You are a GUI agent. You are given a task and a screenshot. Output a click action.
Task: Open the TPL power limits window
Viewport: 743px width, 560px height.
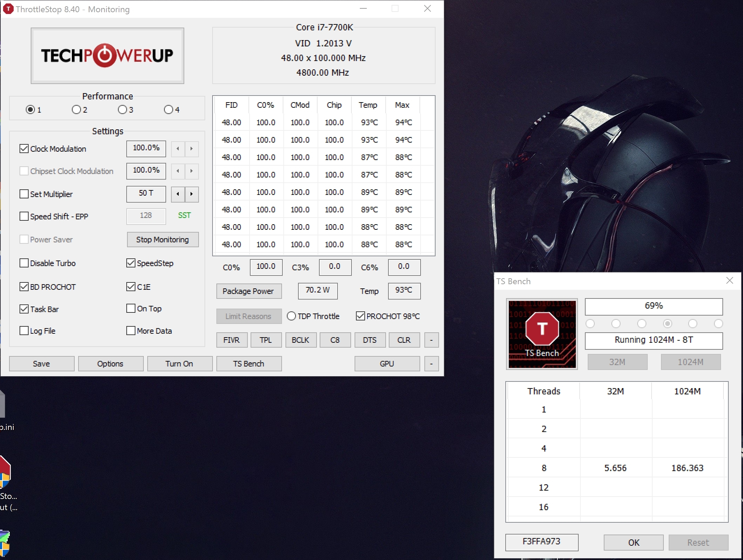(266, 340)
